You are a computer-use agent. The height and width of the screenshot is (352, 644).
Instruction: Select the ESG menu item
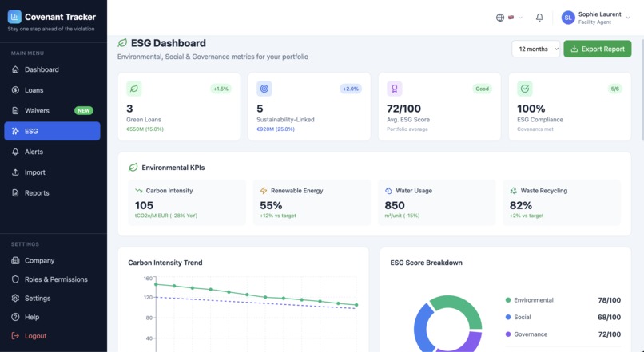pyautogui.click(x=52, y=131)
